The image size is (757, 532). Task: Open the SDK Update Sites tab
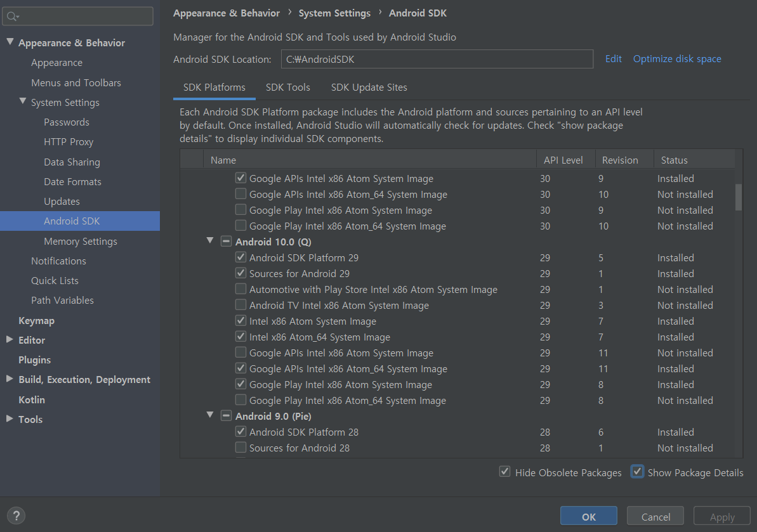pos(369,88)
